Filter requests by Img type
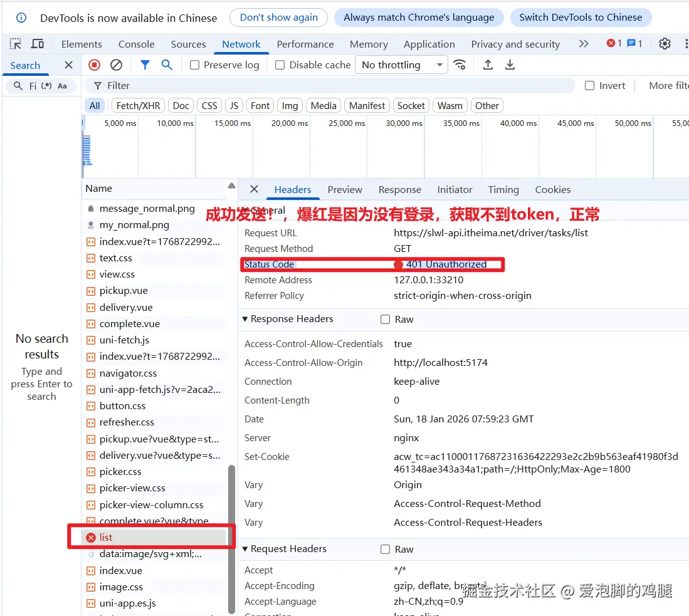 tap(290, 106)
